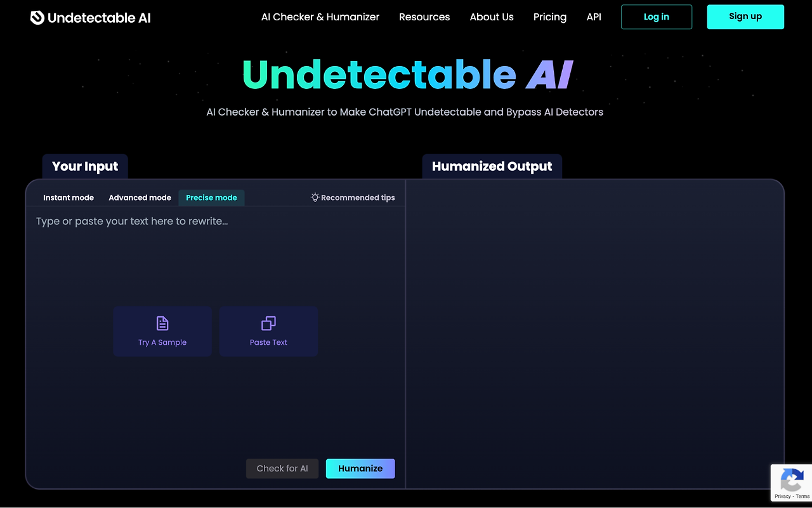Click the Undetectable AI logo
812x508 pixels.
pos(91,17)
